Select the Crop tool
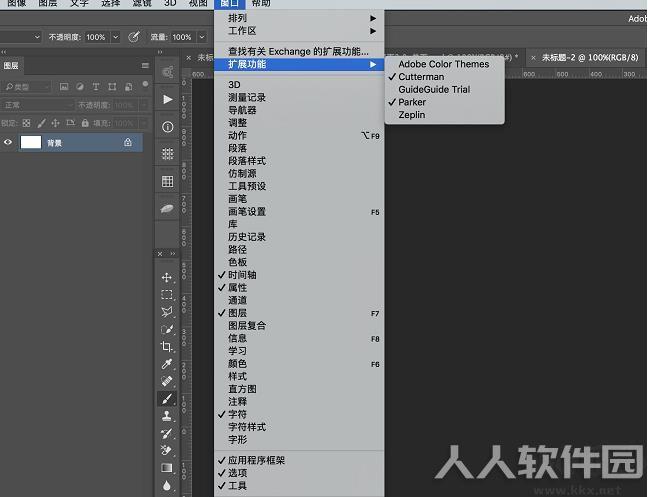Image resolution: width=648 pixels, height=497 pixels. [x=167, y=347]
